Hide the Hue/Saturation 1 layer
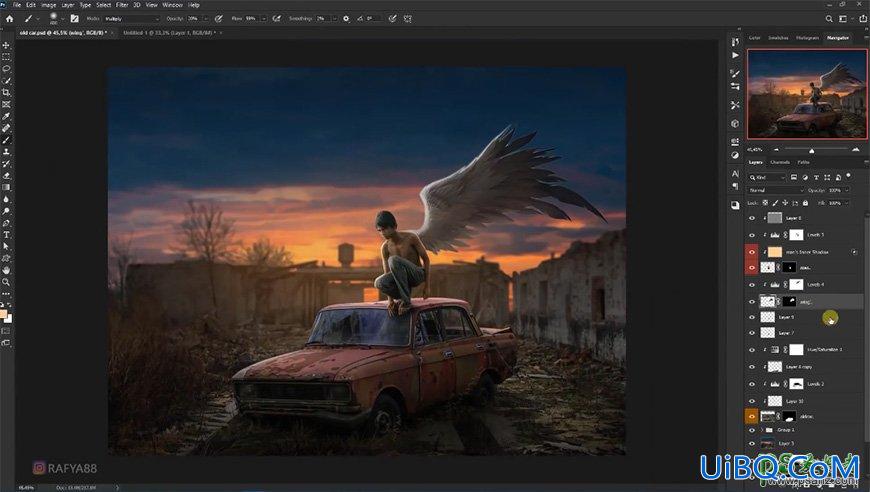Image resolution: width=870 pixels, height=492 pixels. tap(752, 350)
